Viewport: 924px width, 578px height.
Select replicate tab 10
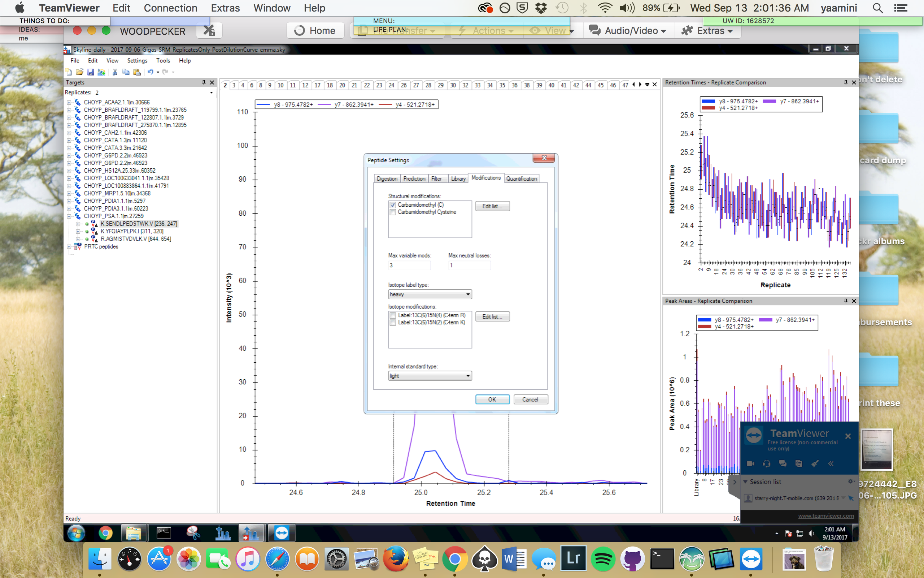point(280,85)
